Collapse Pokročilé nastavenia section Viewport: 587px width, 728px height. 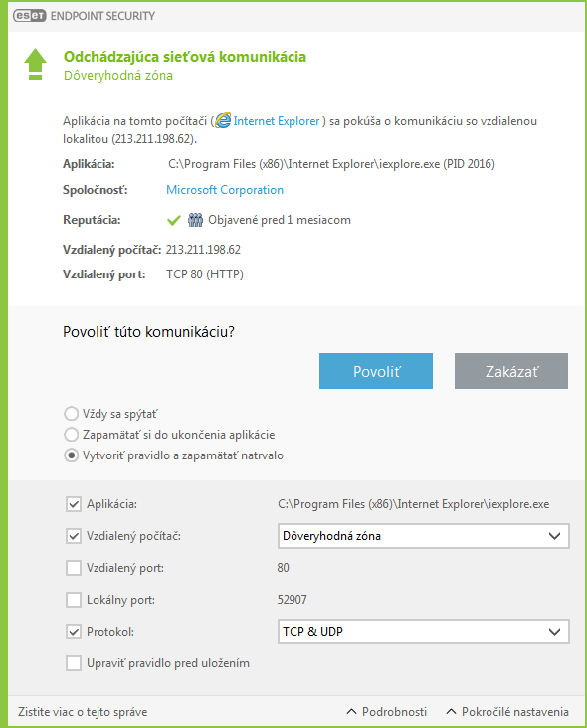pyautogui.click(x=507, y=712)
